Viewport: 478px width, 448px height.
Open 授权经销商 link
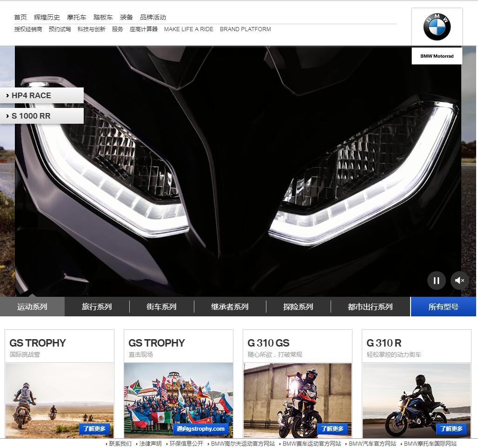[x=28, y=29]
